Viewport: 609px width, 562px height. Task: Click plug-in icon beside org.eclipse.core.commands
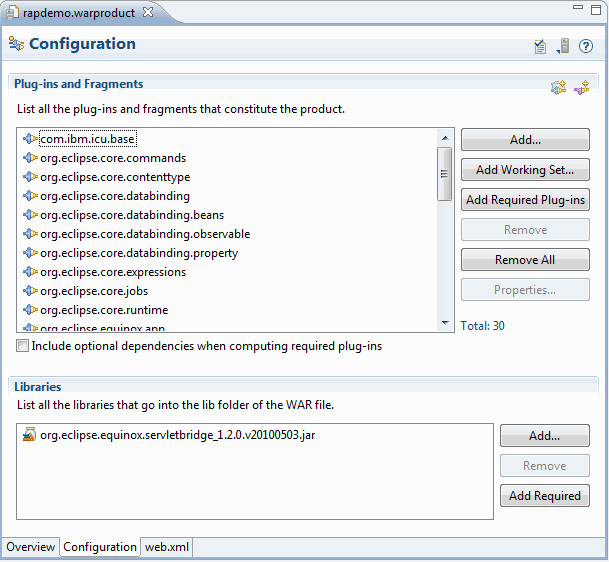[x=30, y=158]
